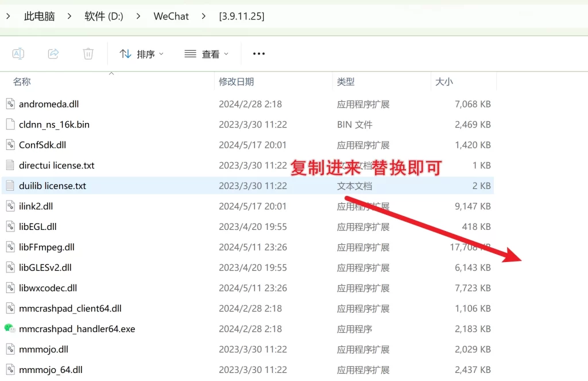The width and height of the screenshot is (588, 381).
Task: Click the duilib license.txt document icon
Action: point(9,186)
